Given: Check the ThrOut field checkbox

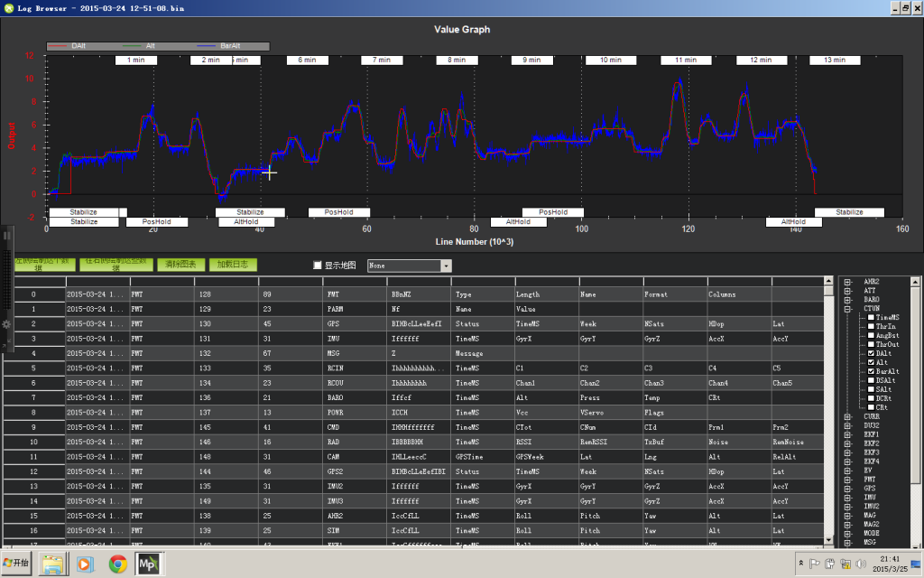Looking at the screenshot, I should (x=871, y=344).
